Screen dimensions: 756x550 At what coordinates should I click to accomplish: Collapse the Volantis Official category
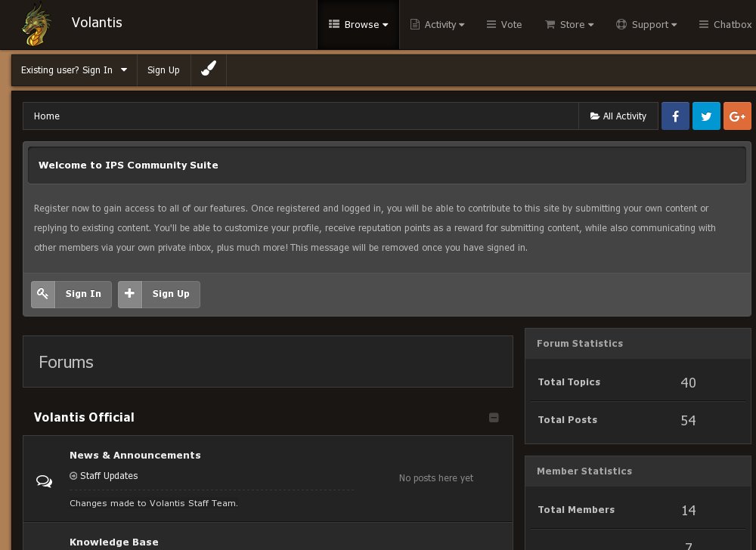pyautogui.click(x=494, y=417)
